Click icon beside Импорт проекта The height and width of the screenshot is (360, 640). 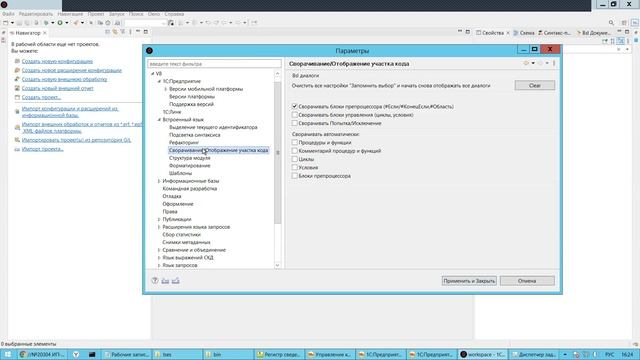point(17,149)
